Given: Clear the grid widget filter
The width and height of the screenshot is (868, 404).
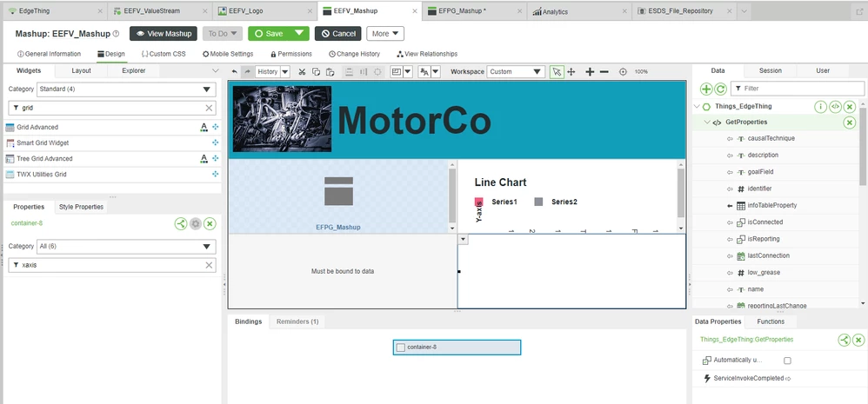Looking at the screenshot, I should (x=209, y=109).
